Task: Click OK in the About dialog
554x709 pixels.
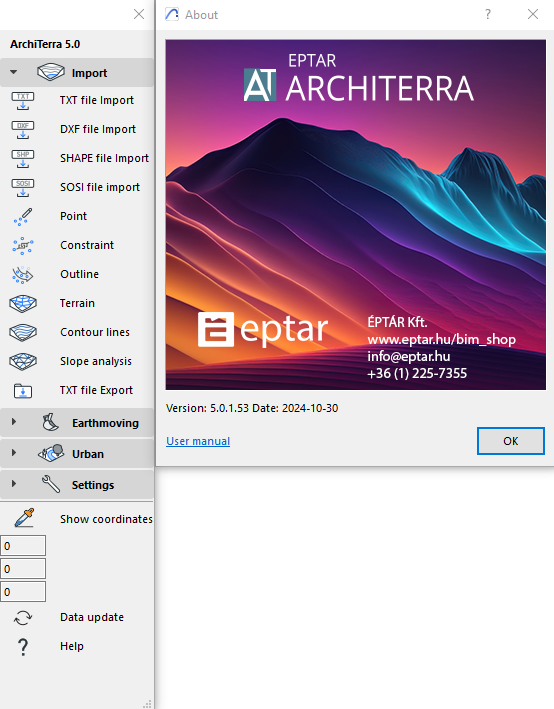Action: tap(511, 441)
